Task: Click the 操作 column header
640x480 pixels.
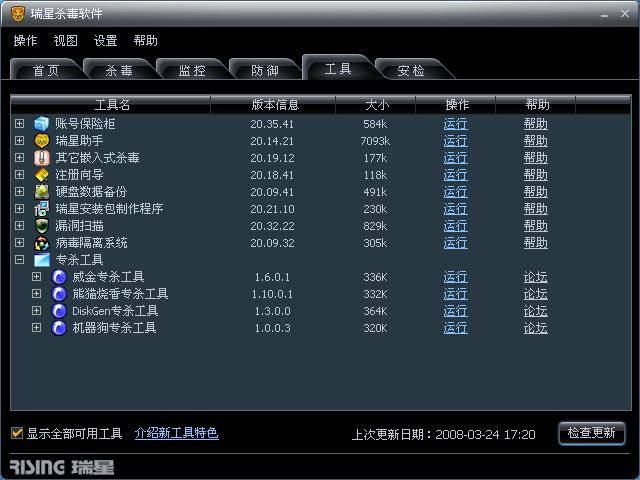Action: (x=456, y=105)
